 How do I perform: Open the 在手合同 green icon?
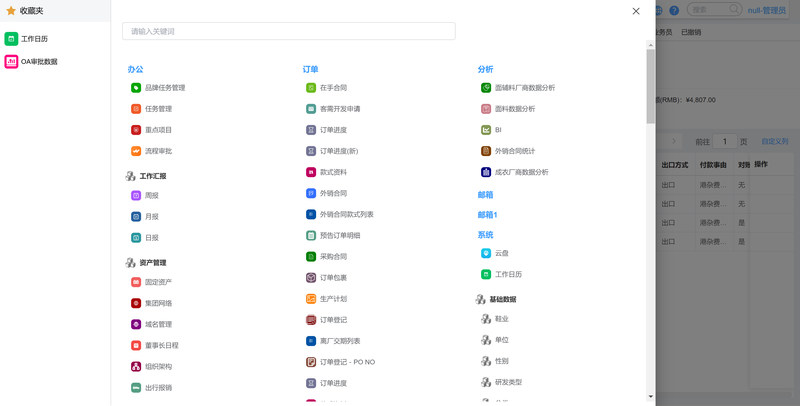point(311,88)
